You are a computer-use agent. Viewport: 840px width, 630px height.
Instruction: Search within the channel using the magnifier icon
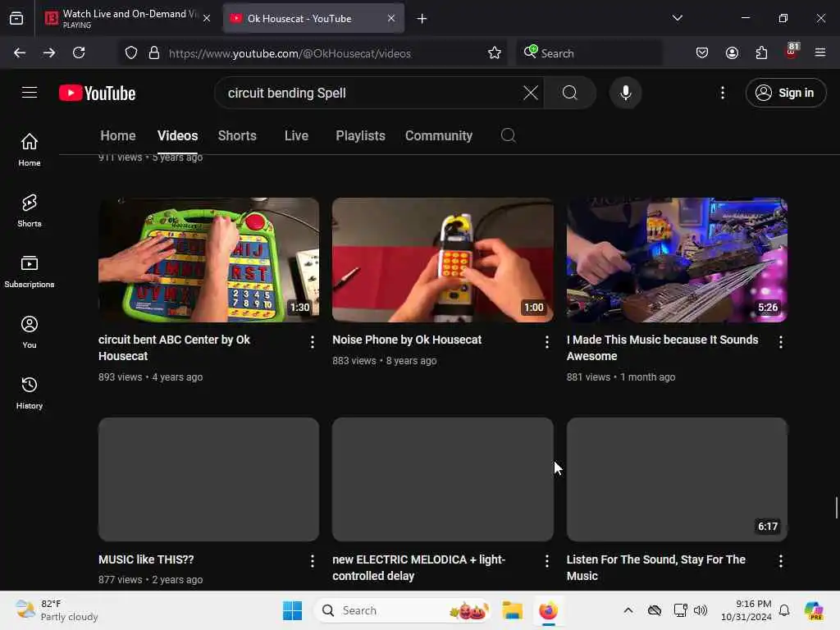(x=509, y=135)
